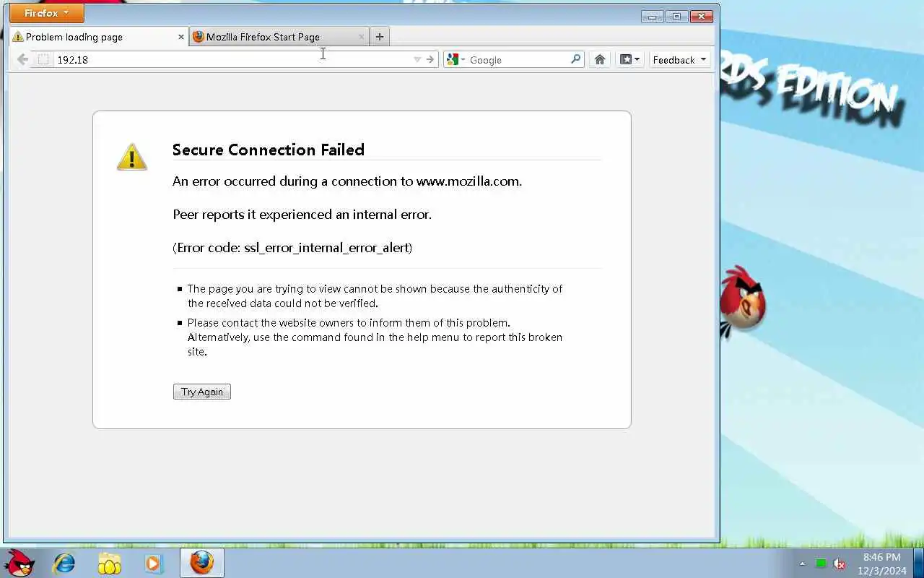Expand the address bar history dropdown
The image size is (924, 578).
click(x=417, y=60)
